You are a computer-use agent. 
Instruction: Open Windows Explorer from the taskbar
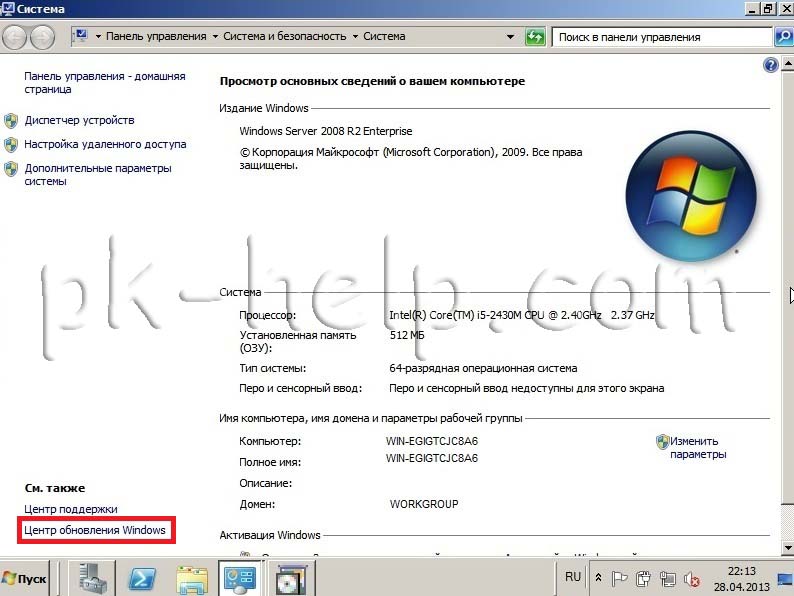(x=191, y=578)
